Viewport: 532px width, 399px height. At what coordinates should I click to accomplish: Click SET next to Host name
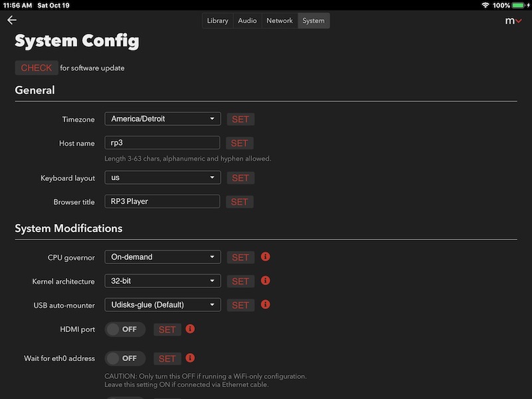239,143
